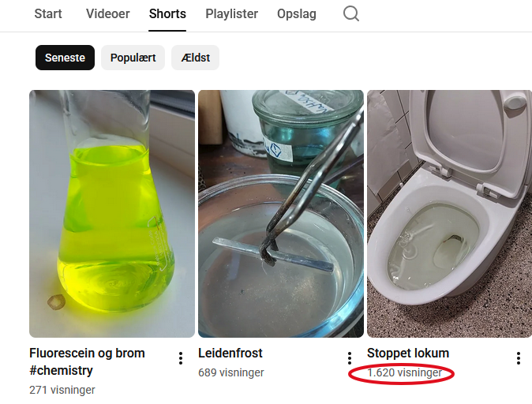
Task: Open options menu for Fluorescein og brom short
Action: [181, 359]
